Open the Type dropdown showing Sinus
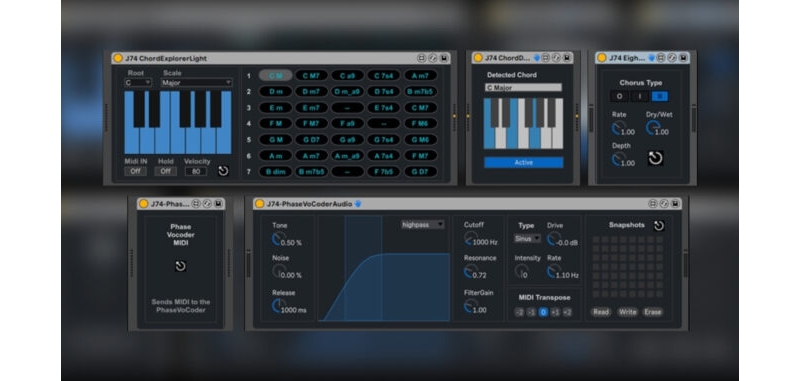Screen dimensions: 800x381 (528, 238)
